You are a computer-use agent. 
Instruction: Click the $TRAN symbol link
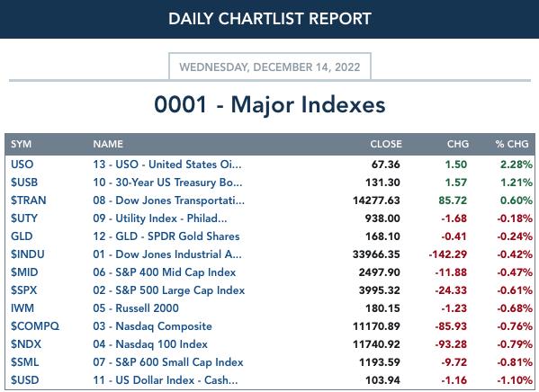(x=28, y=200)
